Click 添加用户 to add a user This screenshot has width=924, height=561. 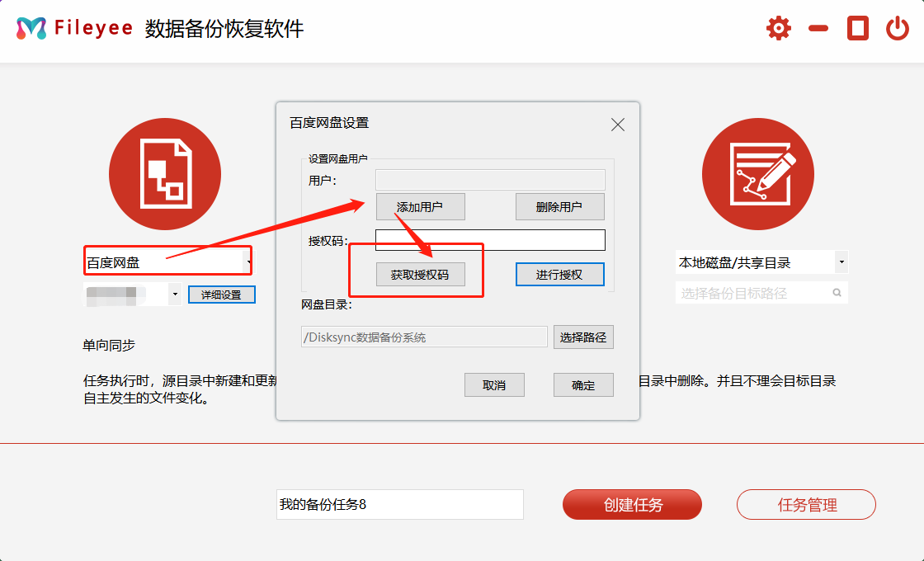(421, 206)
